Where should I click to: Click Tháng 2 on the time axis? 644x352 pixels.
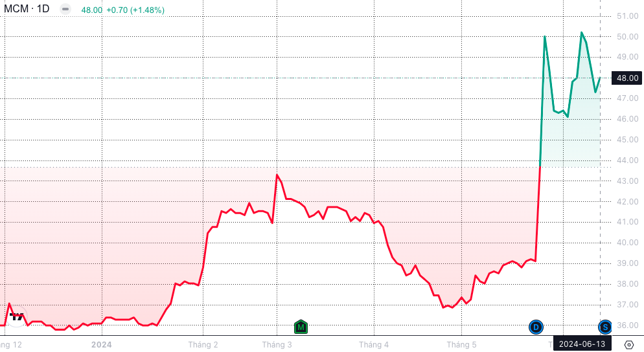(x=203, y=344)
